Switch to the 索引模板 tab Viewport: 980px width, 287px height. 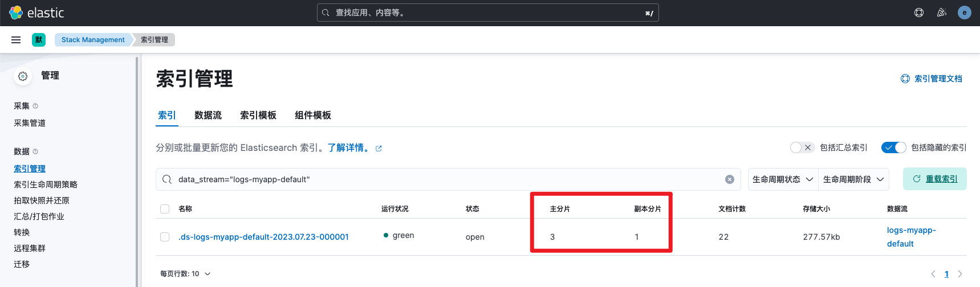coord(258,115)
